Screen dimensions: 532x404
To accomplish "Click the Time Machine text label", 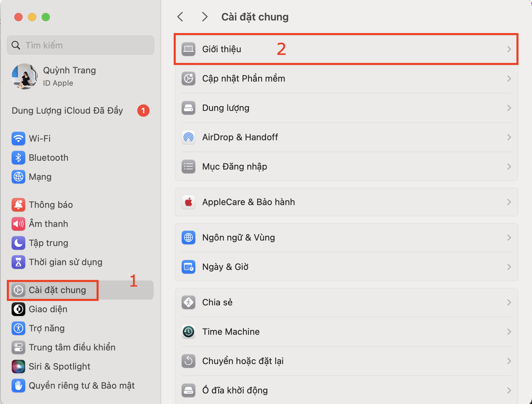I will tap(231, 332).
